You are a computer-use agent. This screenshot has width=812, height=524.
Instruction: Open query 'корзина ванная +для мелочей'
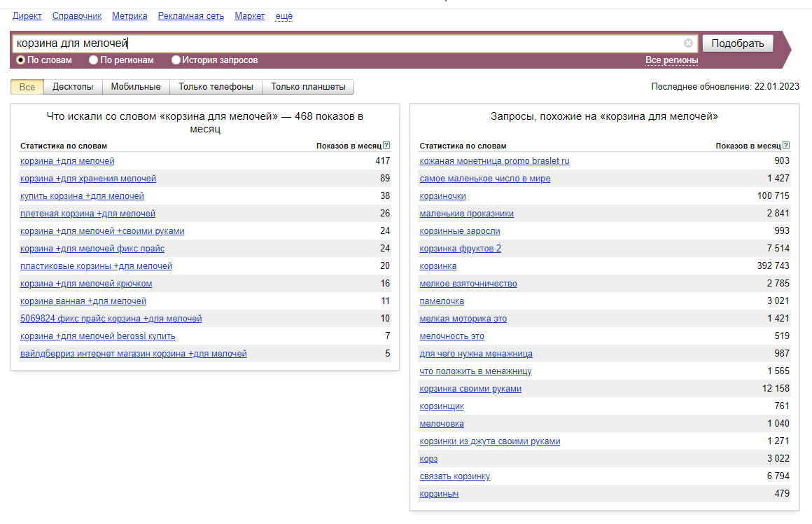[x=83, y=301]
